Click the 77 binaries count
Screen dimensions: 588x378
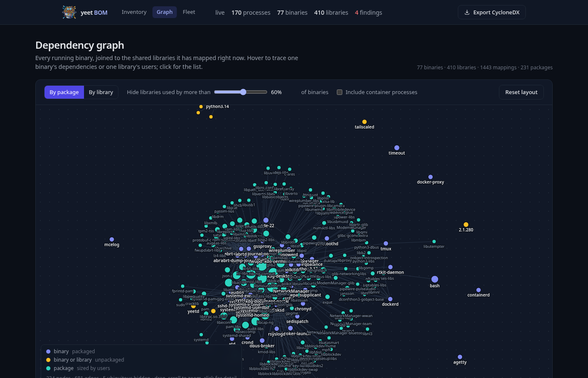click(x=292, y=13)
